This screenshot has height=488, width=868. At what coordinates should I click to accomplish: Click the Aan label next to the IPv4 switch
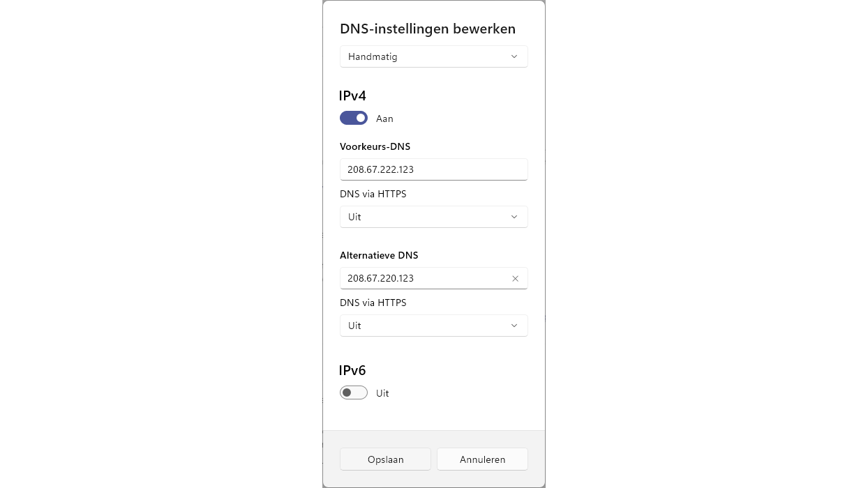click(384, 119)
